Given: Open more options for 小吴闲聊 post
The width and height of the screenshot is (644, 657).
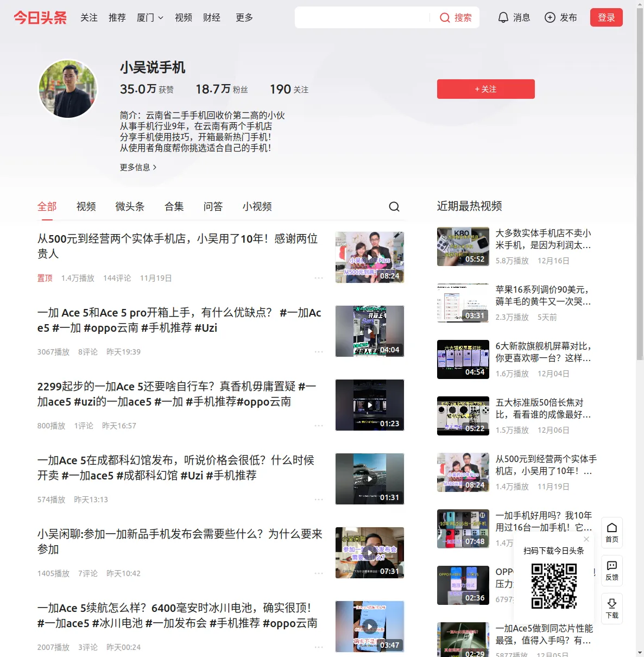Looking at the screenshot, I should point(319,573).
